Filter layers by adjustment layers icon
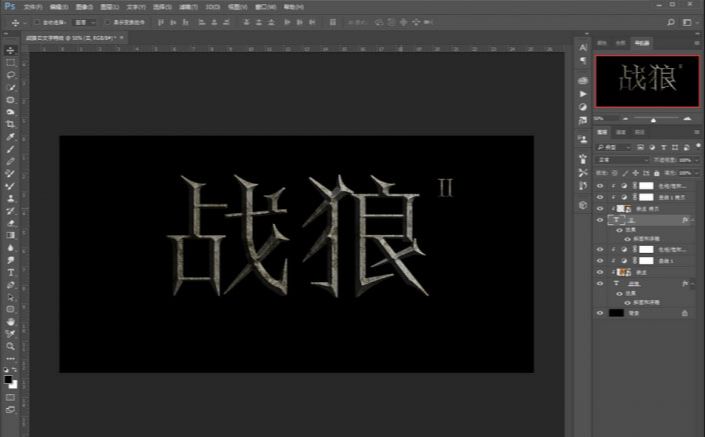705x437 pixels. coord(652,147)
